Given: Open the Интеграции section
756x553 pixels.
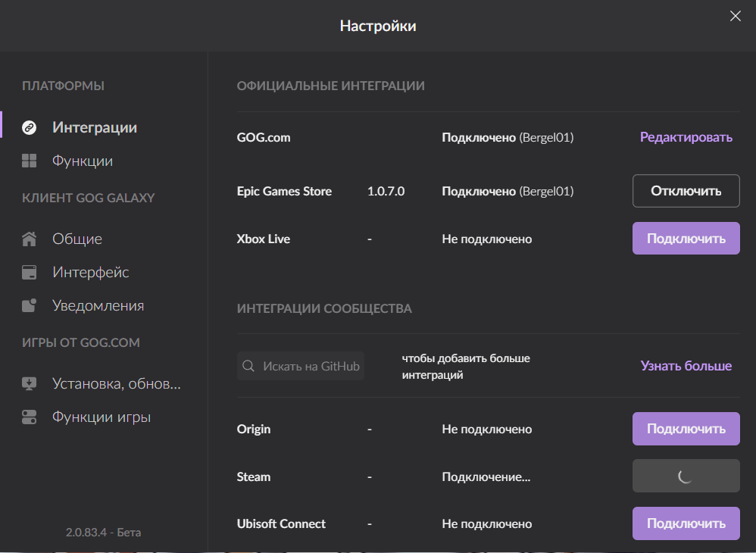Looking at the screenshot, I should (x=95, y=127).
